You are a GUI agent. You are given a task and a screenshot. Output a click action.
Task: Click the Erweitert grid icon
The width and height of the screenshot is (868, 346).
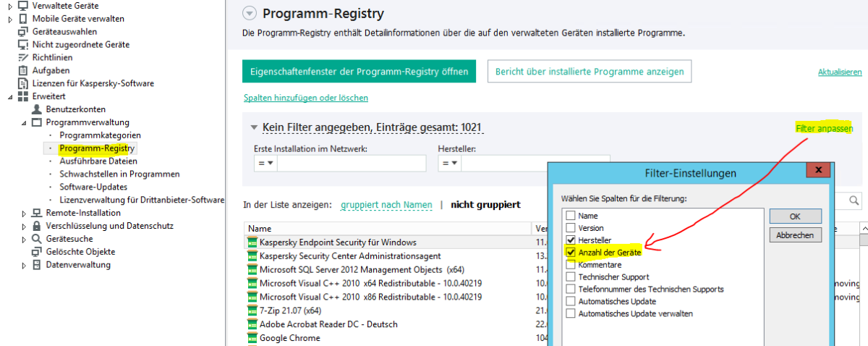coord(23,96)
